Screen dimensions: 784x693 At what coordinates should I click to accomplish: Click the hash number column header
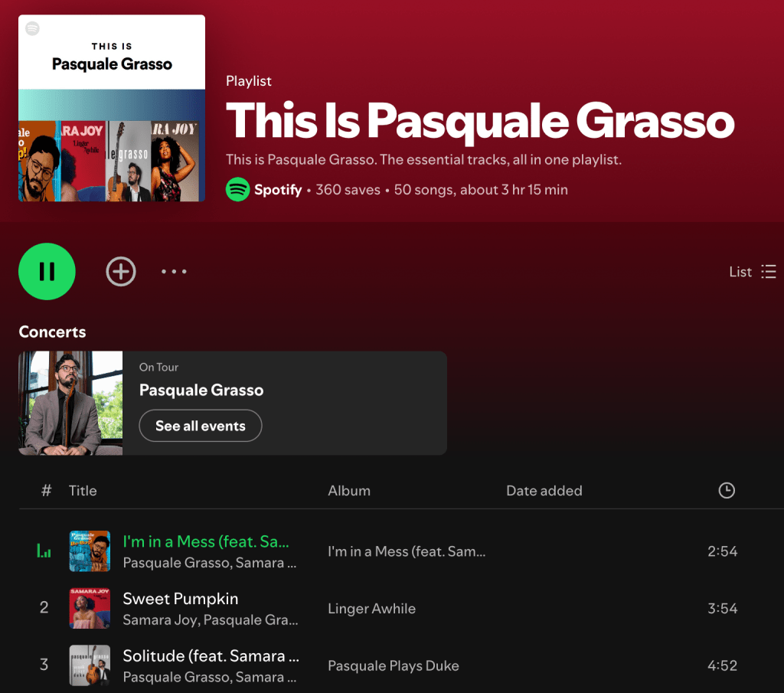[46, 491]
